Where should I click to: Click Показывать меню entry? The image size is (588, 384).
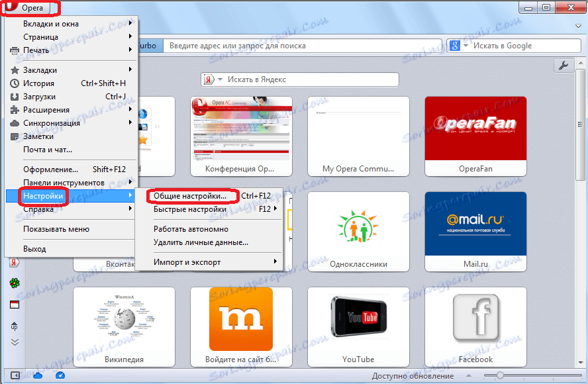coord(56,229)
